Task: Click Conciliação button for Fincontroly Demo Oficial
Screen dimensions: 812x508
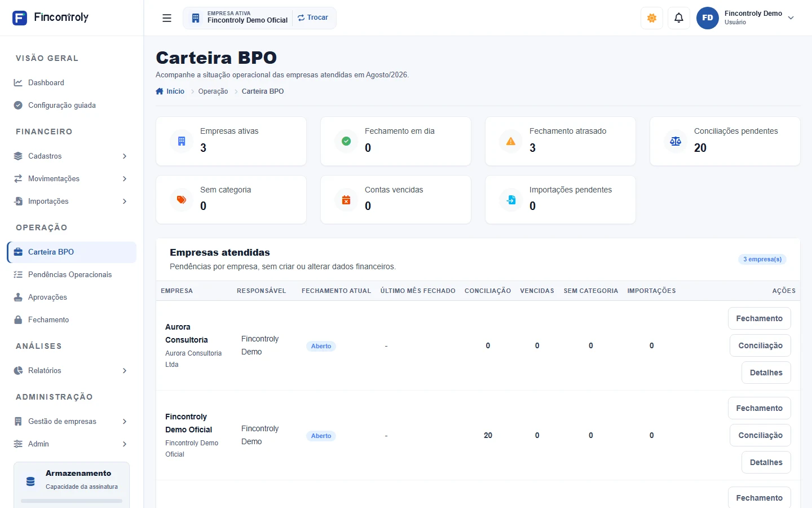Action: pyautogui.click(x=761, y=435)
